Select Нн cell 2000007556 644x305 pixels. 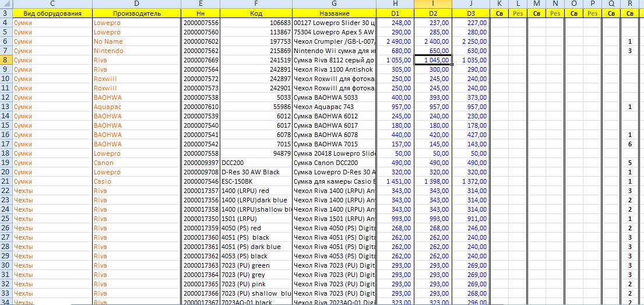pyautogui.click(x=200, y=23)
